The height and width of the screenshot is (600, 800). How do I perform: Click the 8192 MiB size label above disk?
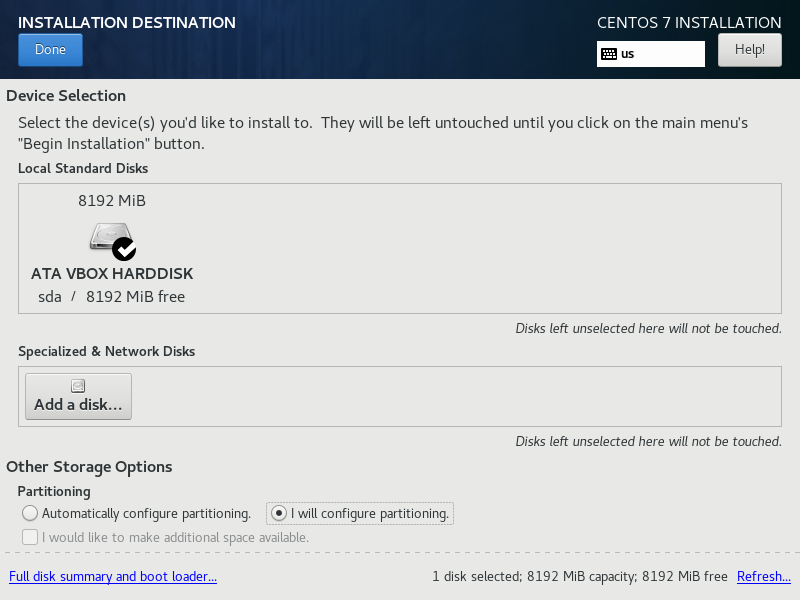(112, 201)
